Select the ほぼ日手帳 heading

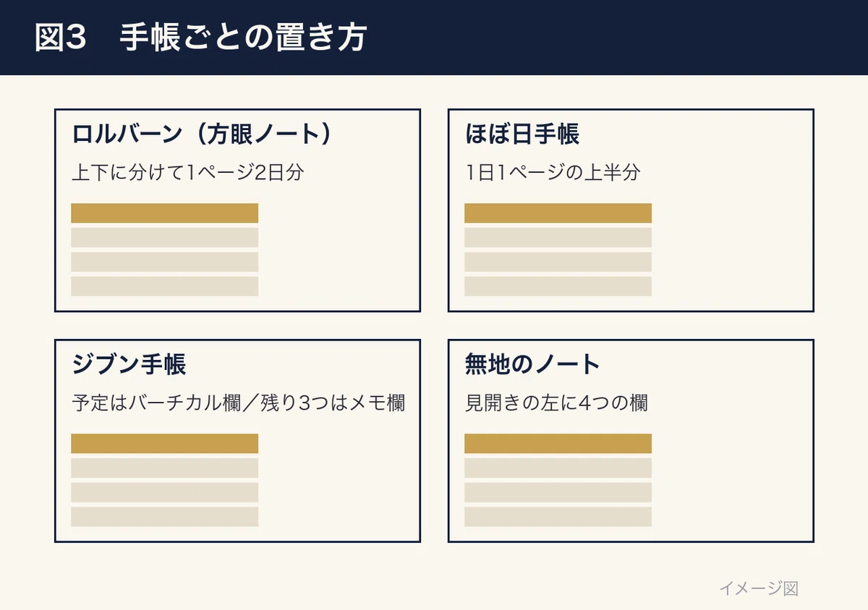[522, 134]
